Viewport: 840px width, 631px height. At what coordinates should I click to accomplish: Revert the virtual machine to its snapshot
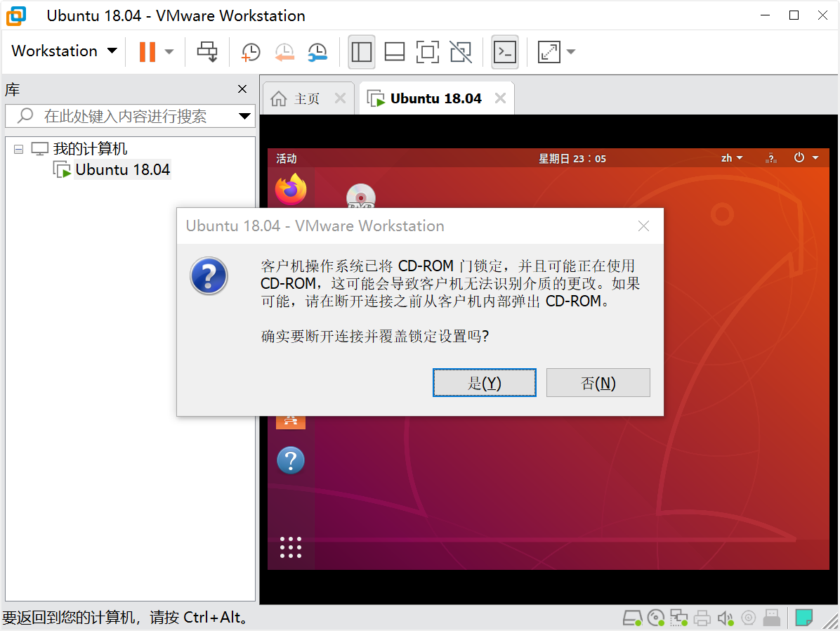[x=284, y=51]
